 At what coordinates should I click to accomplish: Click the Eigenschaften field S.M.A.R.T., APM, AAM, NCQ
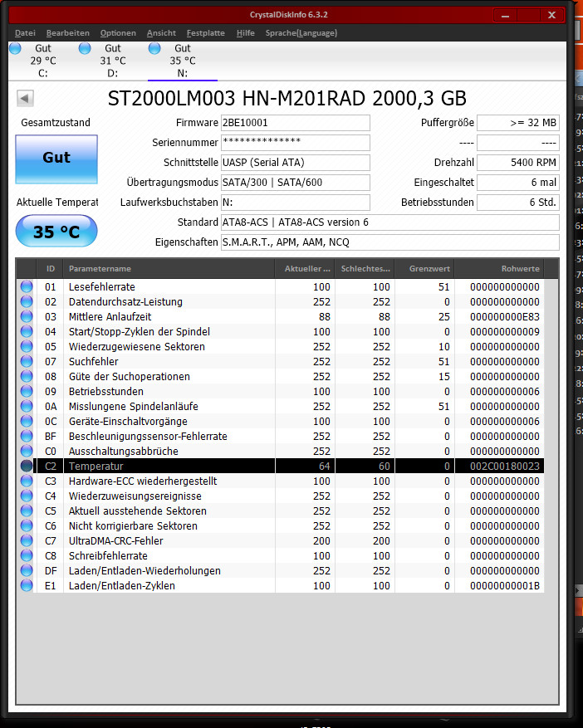click(x=389, y=242)
